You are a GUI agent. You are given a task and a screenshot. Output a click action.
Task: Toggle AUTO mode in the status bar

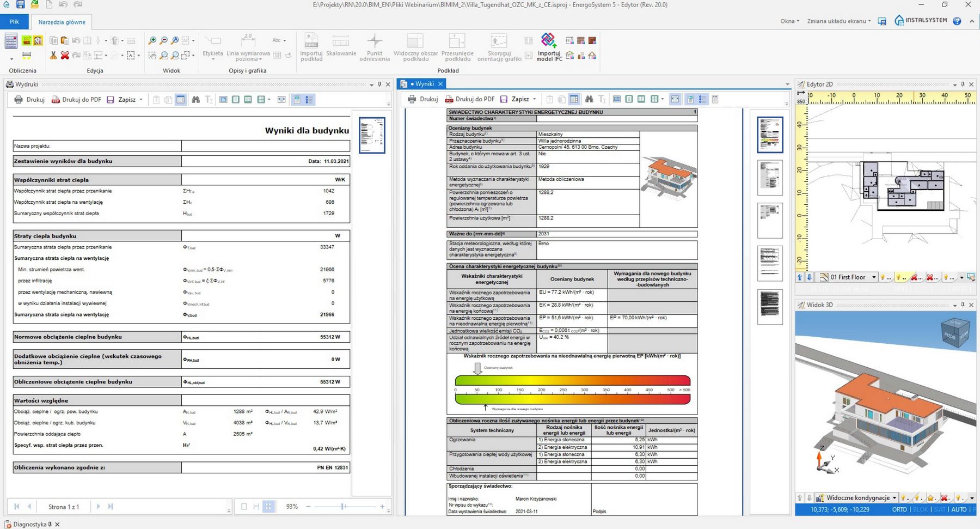pos(959,509)
